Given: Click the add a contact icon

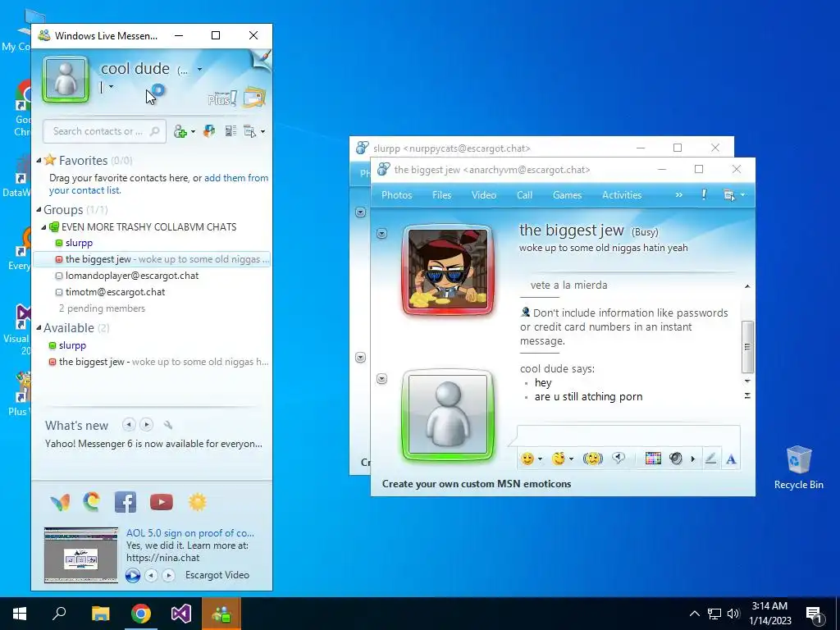Looking at the screenshot, I should 180,131.
